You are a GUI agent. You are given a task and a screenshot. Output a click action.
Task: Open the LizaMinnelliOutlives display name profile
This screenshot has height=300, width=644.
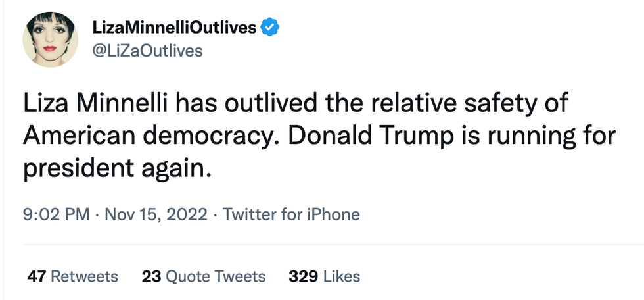175,27
